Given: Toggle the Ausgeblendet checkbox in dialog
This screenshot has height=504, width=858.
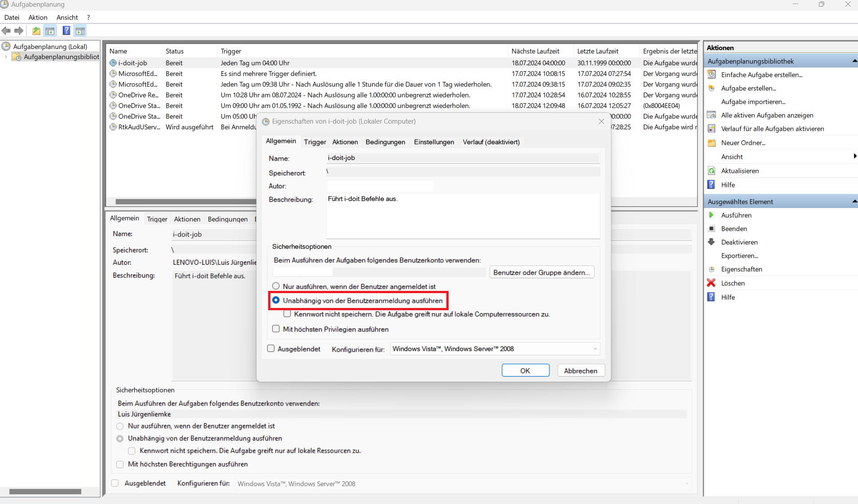Looking at the screenshot, I should pyautogui.click(x=271, y=349).
